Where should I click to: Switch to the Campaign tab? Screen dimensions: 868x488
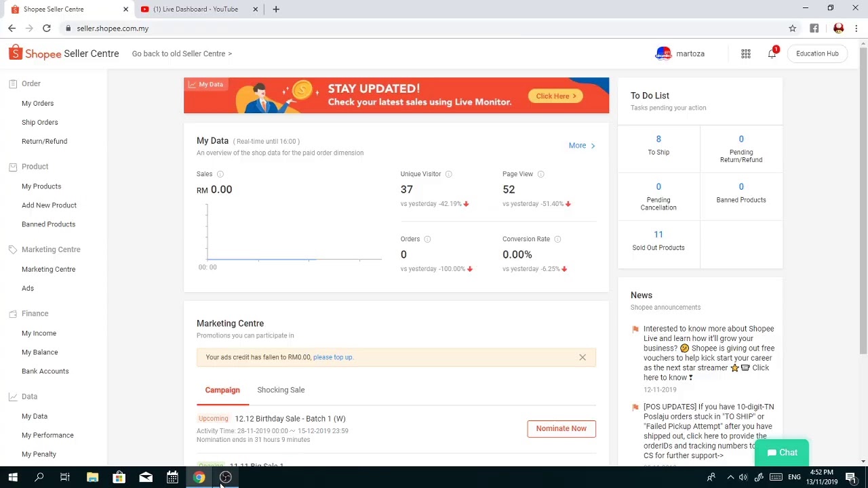[222, 390]
